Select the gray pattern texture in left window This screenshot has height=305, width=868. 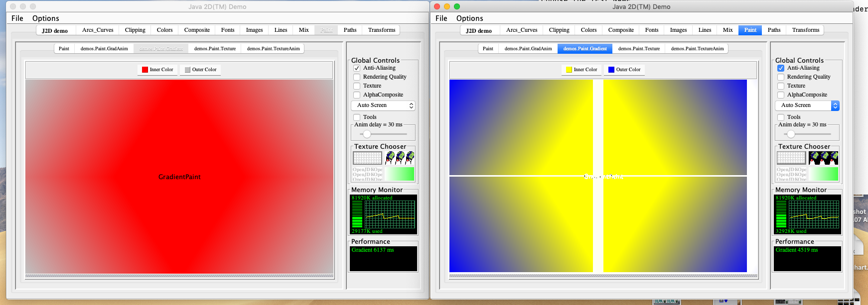click(x=367, y=158)
